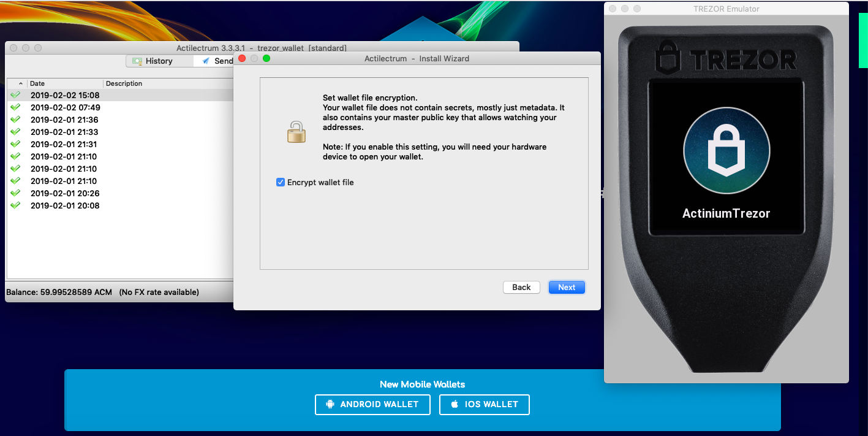Click the ActiniumTrezor label on emulator screen

(x=726, y=213)
